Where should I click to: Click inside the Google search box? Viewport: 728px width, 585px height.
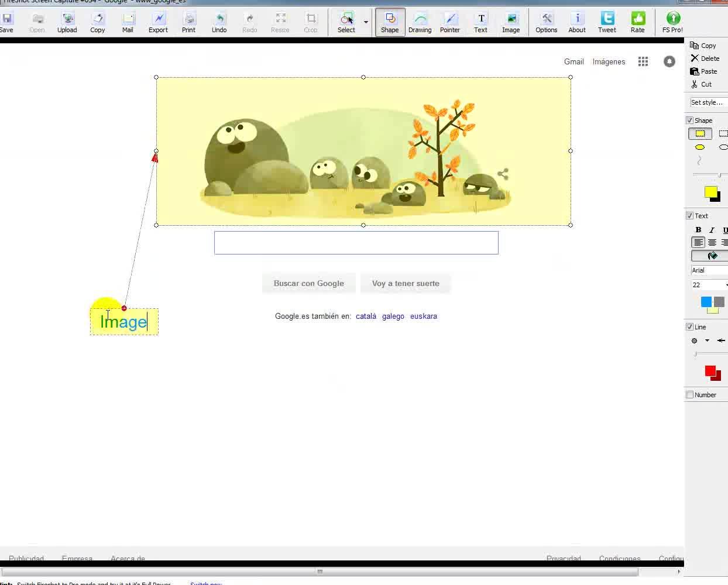[x=356, y=243]
